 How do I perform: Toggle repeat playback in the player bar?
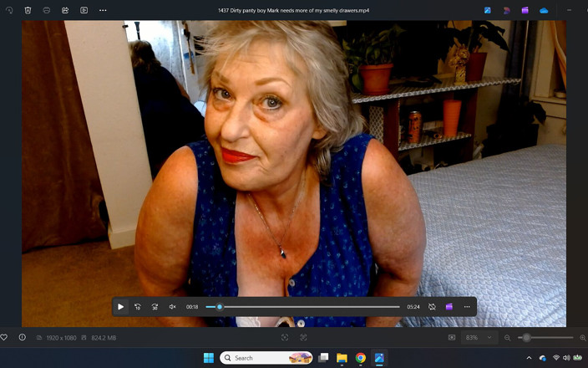click(432, 307)
